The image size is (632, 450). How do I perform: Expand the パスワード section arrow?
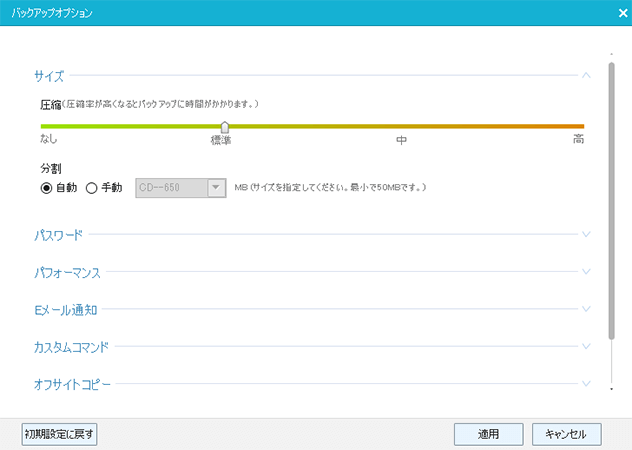point(586,235)
